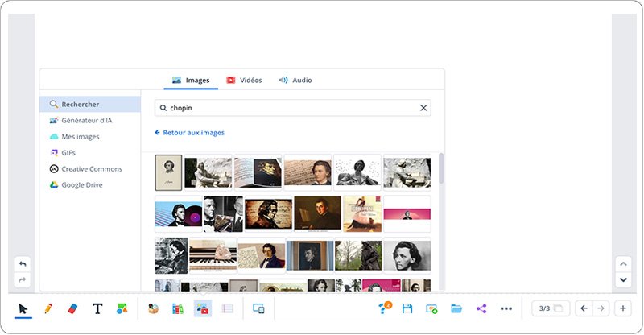Click the down chevron on the right side

[x=623, y=280]
